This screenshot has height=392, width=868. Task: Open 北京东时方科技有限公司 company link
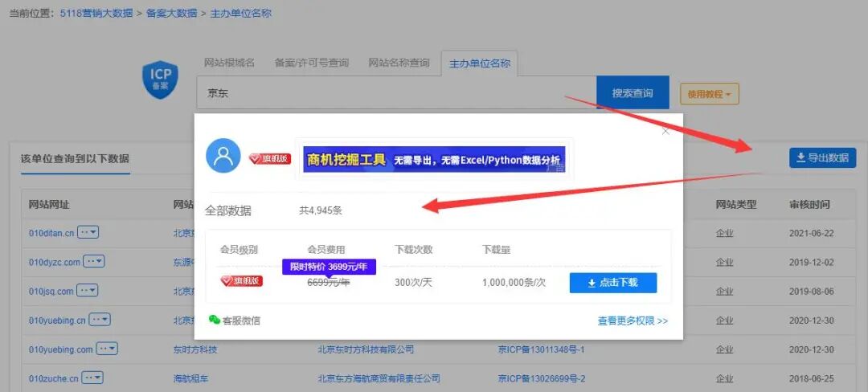click(x=366, y=349)
